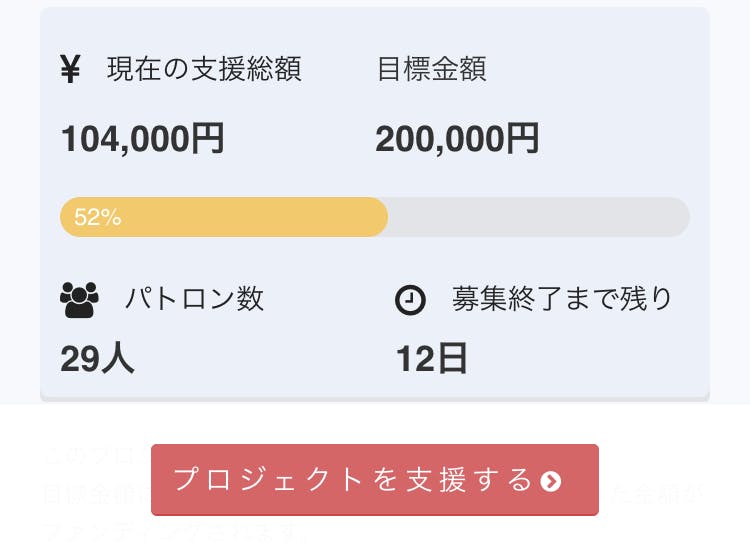Click the patrons group icon
The height and width of the screenshot is (556, 750).
80,299
